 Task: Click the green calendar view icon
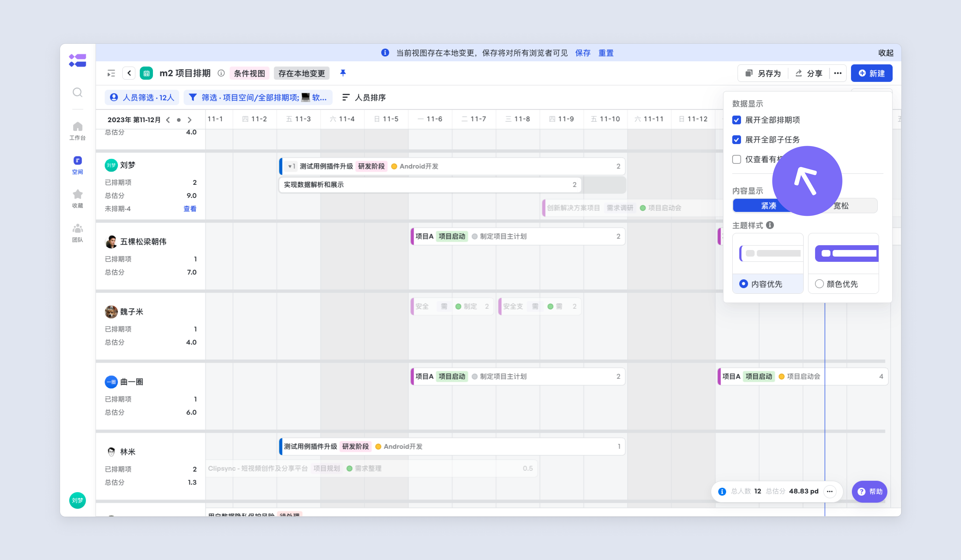point(146,73)
